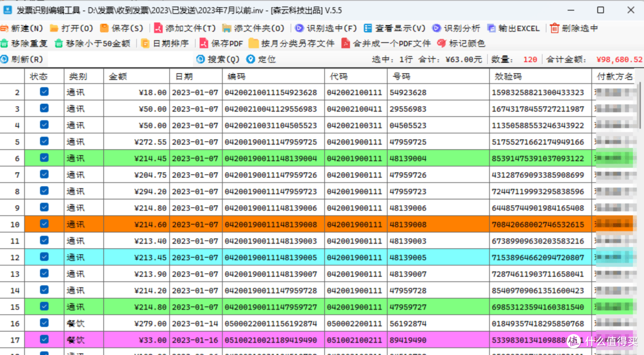
Task: Toggle the checkbox in orange row 10
Action: point(44,224)
